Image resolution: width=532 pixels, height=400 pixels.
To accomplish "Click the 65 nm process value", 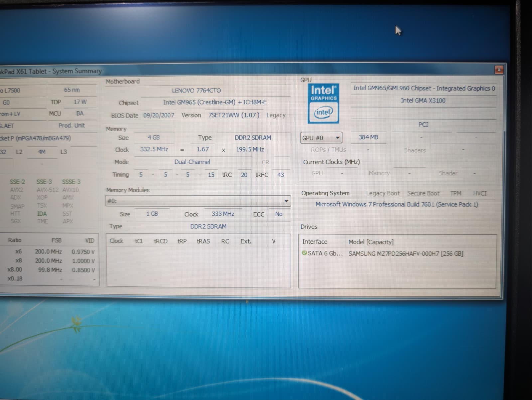I will (x=72, y=90).
